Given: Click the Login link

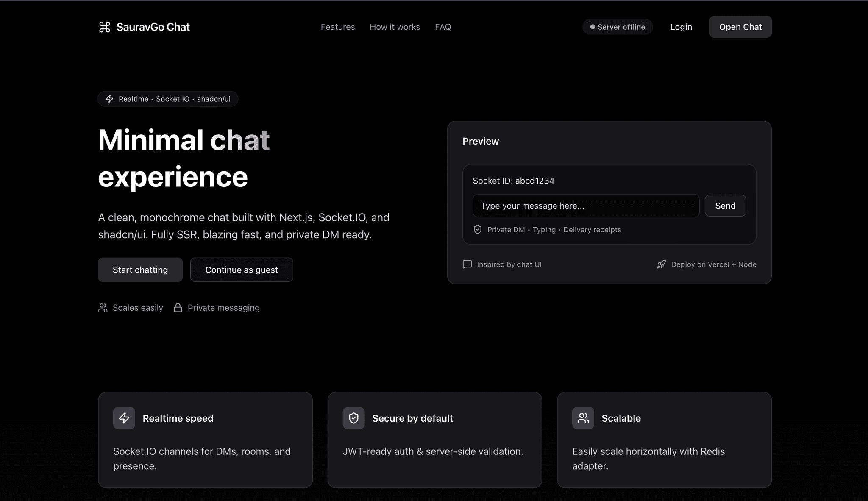Looking at the screenshot, I should pos(681,27).
